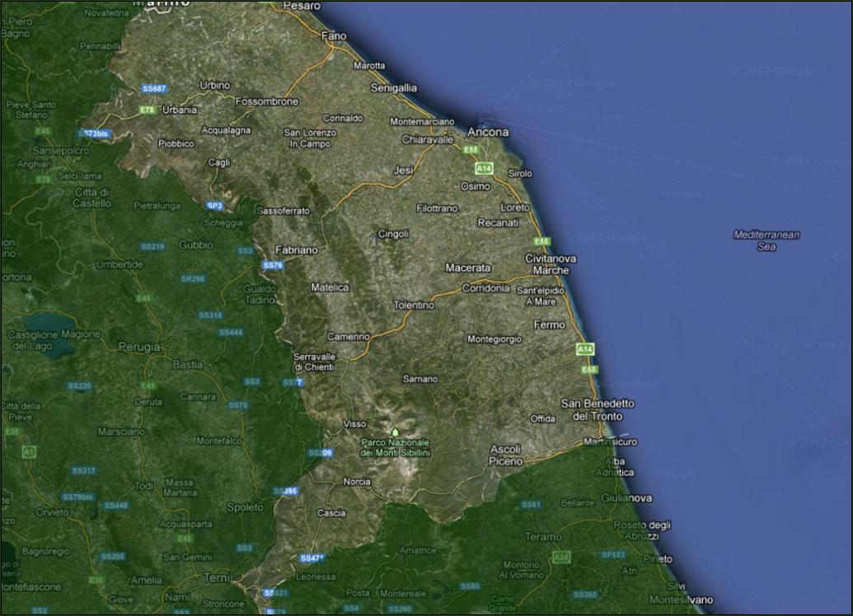Image resolution: width=853 pixels, height=616 pixels.
Task: Click the Ancona city label
Action: 488,132
